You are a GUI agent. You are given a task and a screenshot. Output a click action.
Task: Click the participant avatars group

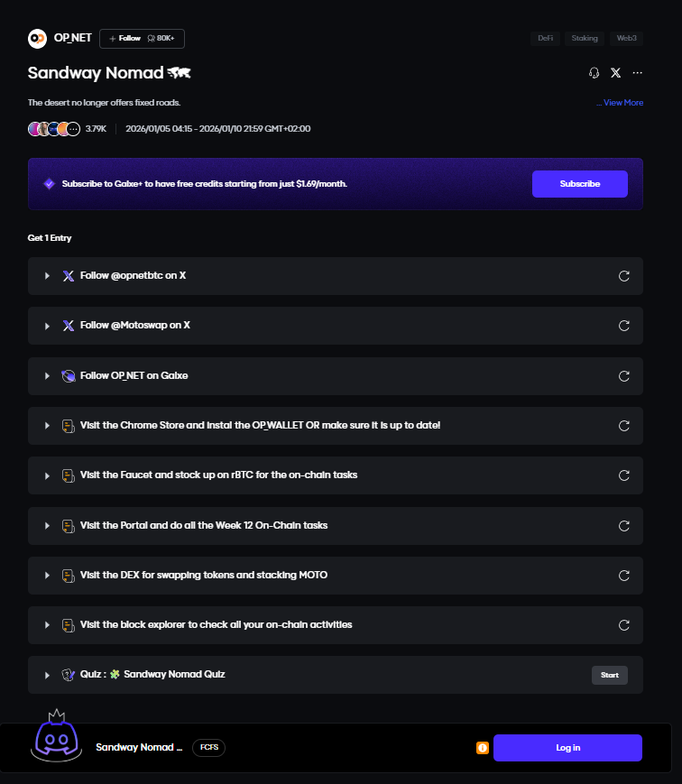54,129
